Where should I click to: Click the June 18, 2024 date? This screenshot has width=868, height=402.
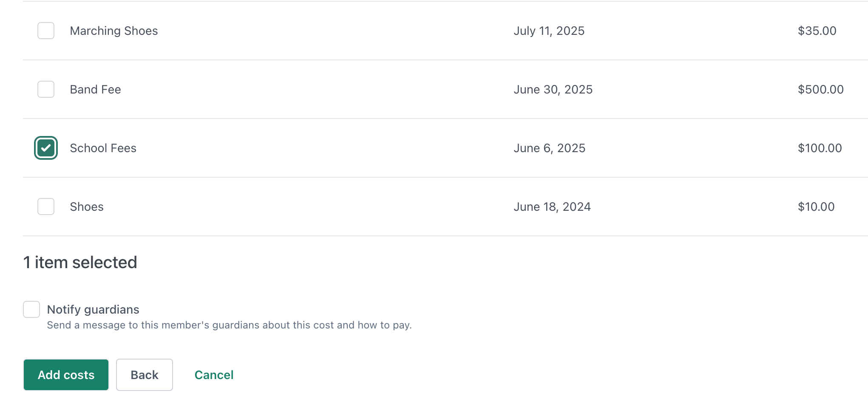click(552, 207)
